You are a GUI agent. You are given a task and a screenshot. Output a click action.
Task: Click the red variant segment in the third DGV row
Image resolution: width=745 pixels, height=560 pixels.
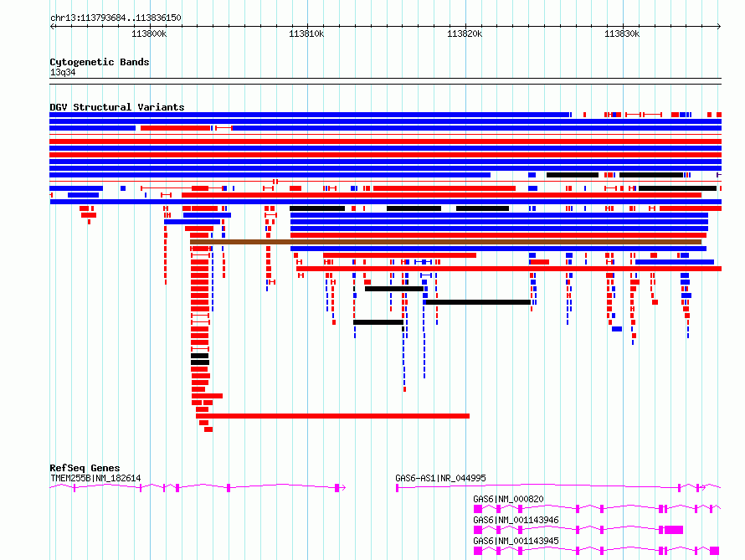point(175,128)
